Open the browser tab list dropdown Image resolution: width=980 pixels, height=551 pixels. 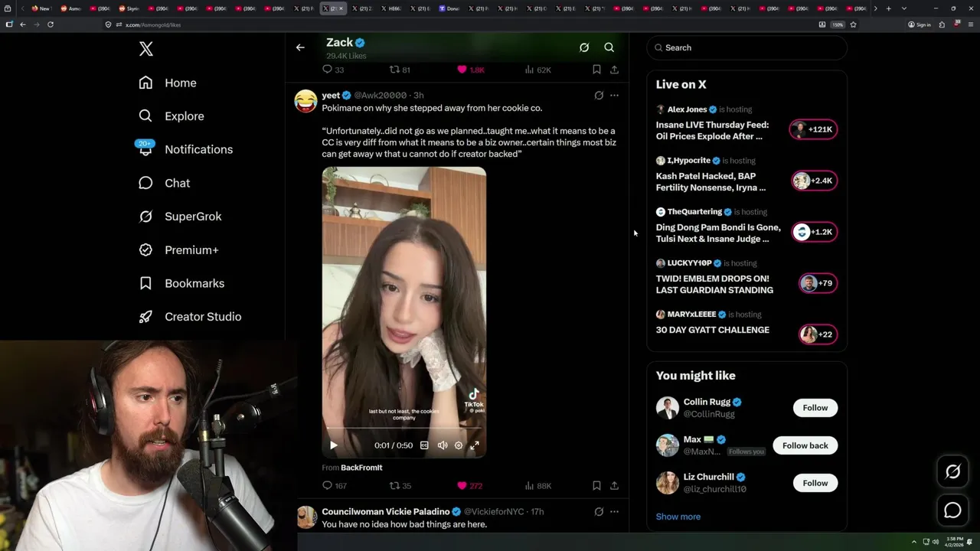click(x=904, y=8)
